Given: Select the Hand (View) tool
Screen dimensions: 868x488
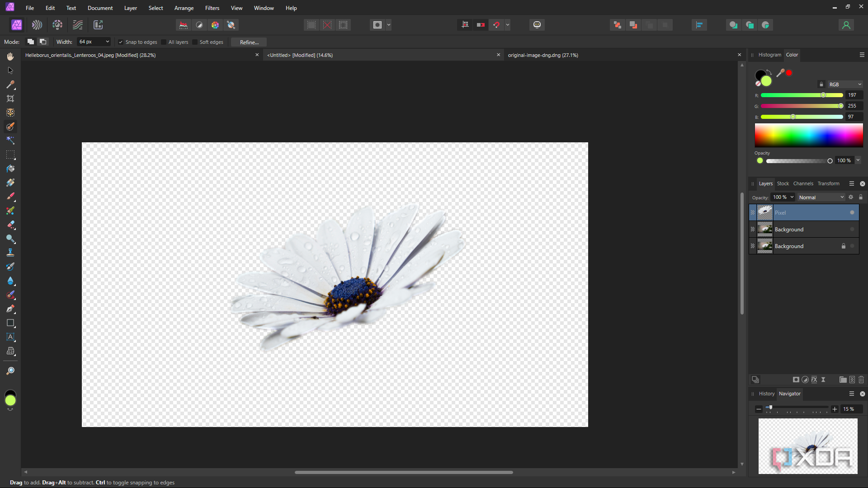Looking at the screenshot, I should [x=10, y=56].
